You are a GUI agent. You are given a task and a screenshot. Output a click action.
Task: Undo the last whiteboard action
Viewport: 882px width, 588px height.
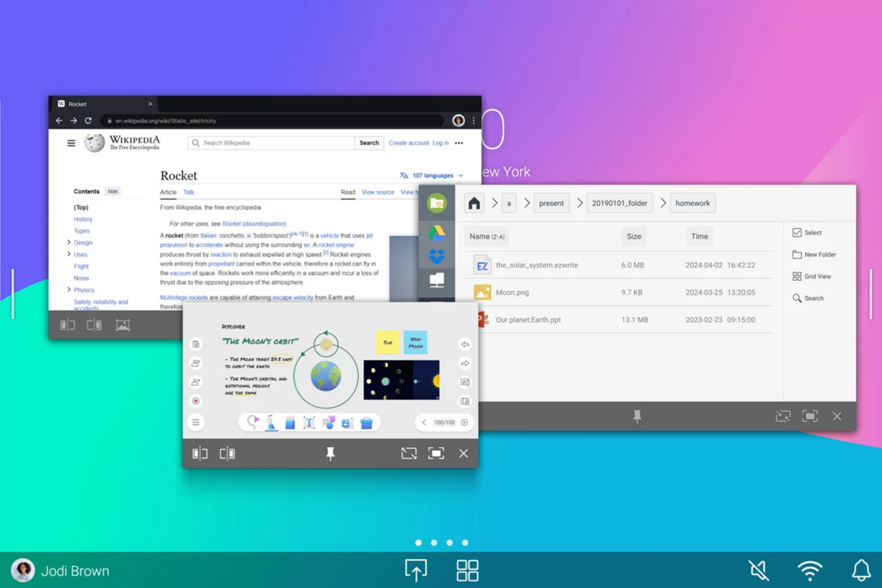coord(465,344)
